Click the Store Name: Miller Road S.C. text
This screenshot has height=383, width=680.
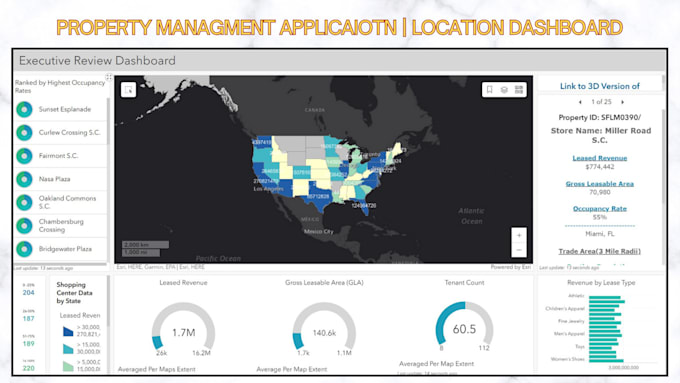(x=601, y=135)
